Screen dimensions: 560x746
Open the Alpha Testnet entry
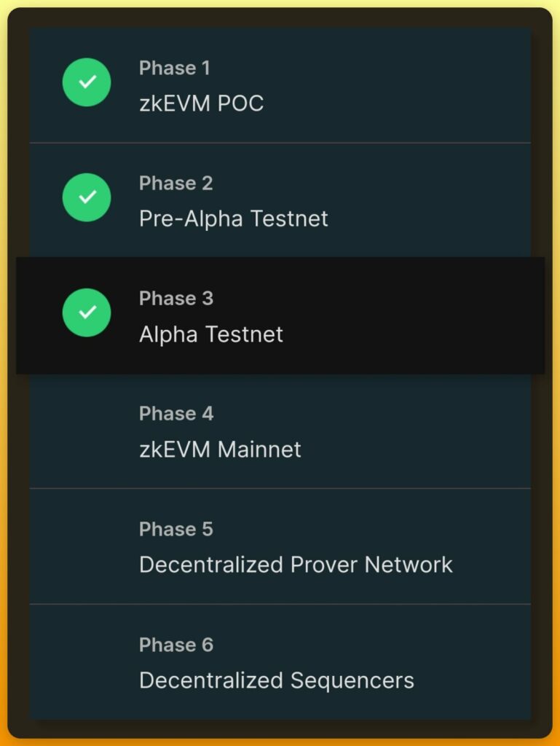tap(211, 334)
